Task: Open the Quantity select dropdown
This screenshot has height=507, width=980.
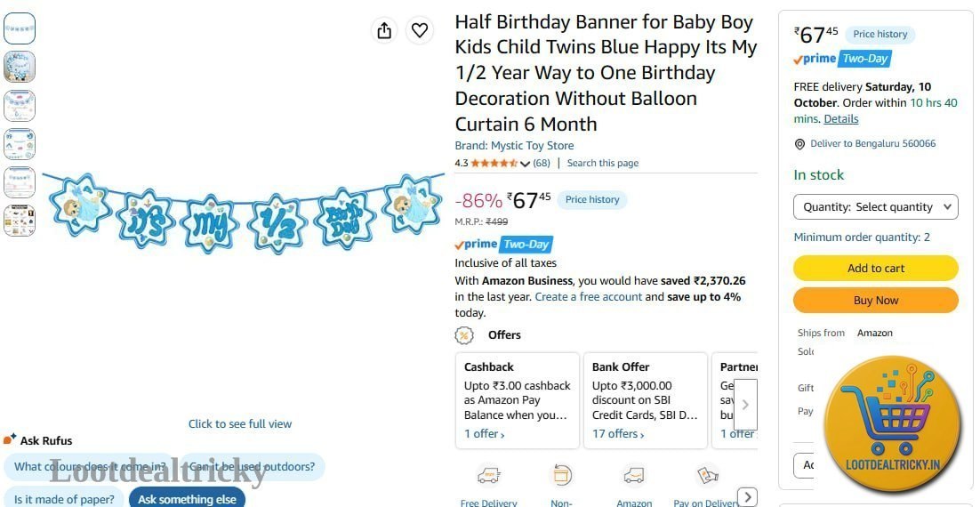Action: pyautogui.click(x=876, y=207)
